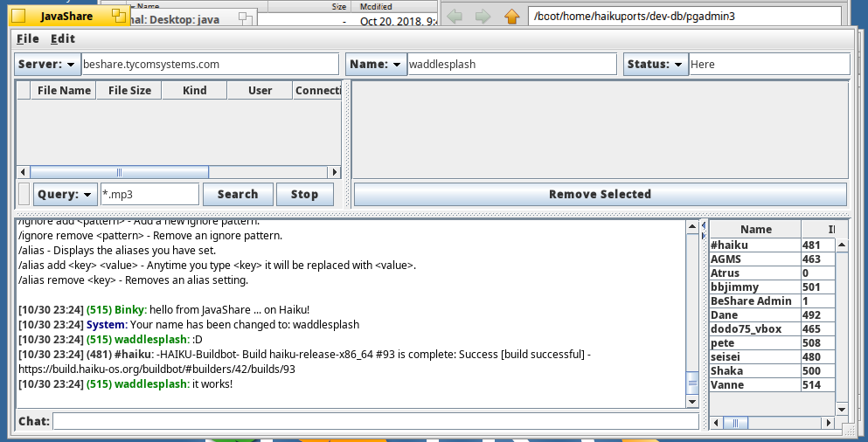Select user Shaka in the list
The image size is (868, 442).
pyautogui.click(x=755, y=370)
